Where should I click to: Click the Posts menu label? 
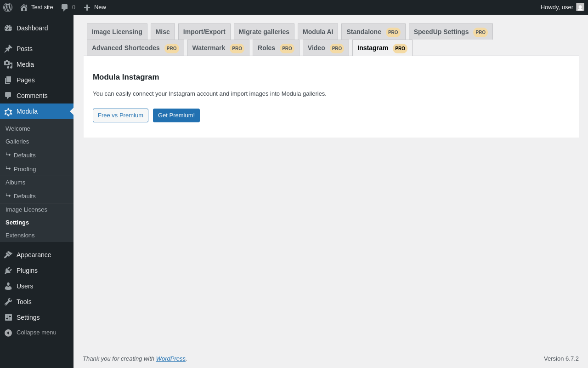coord(24,49)
